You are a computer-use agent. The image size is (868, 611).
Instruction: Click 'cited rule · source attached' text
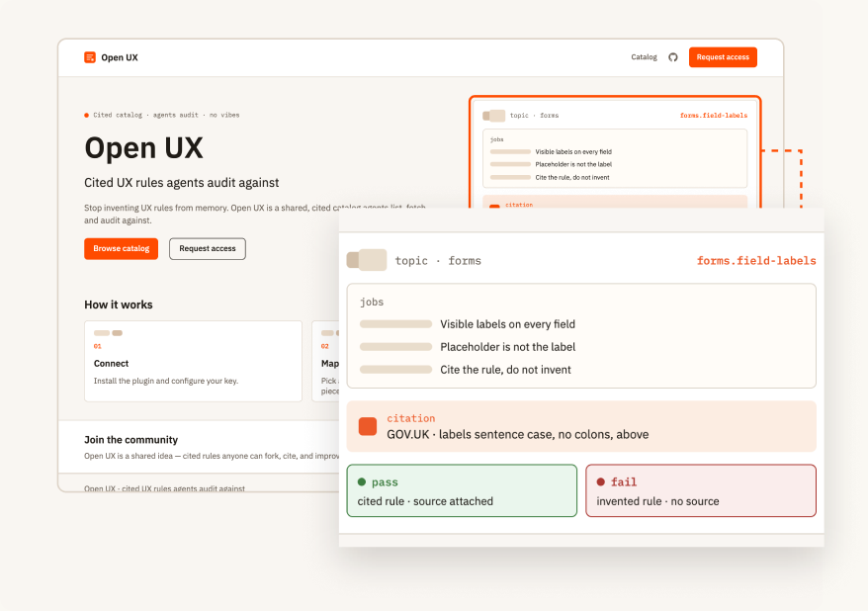425,501
